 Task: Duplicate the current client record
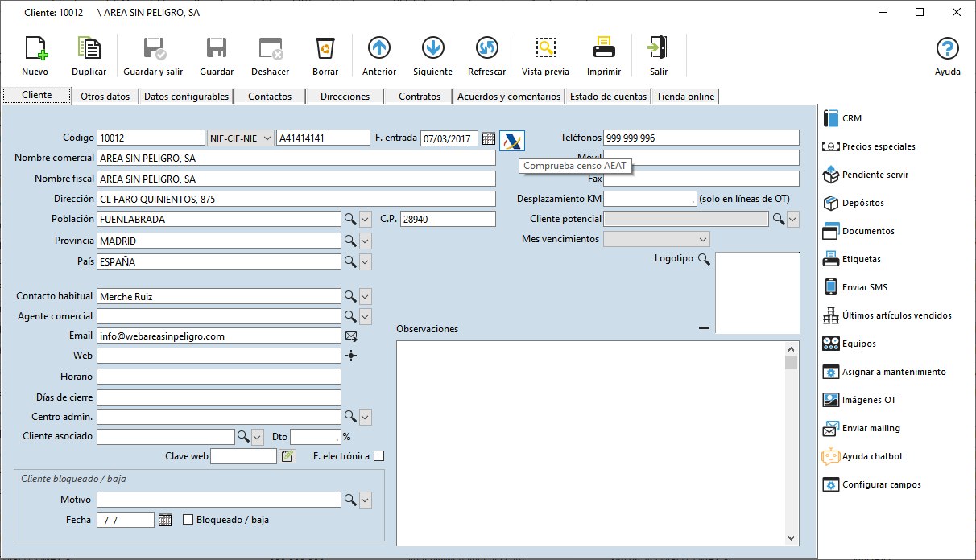89,55
